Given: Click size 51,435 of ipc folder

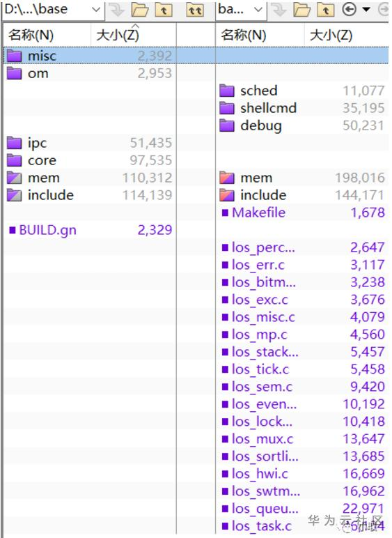Looking at the screenshot, I should click(x=151, y=143).
